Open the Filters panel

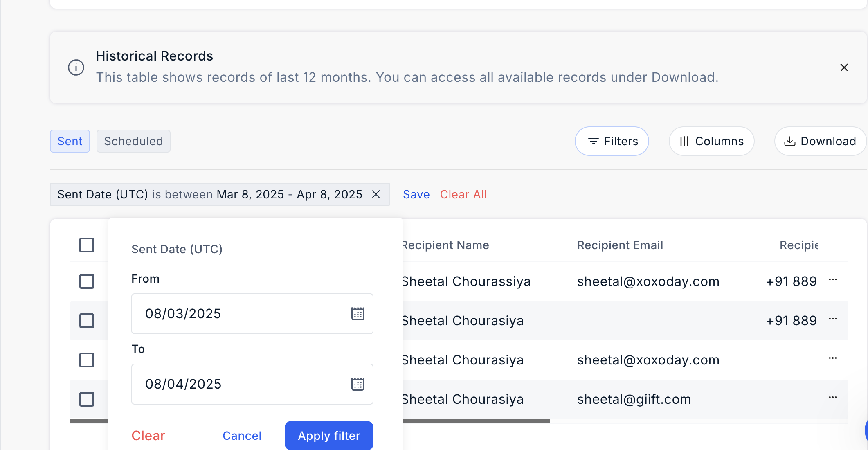(612, 141)
